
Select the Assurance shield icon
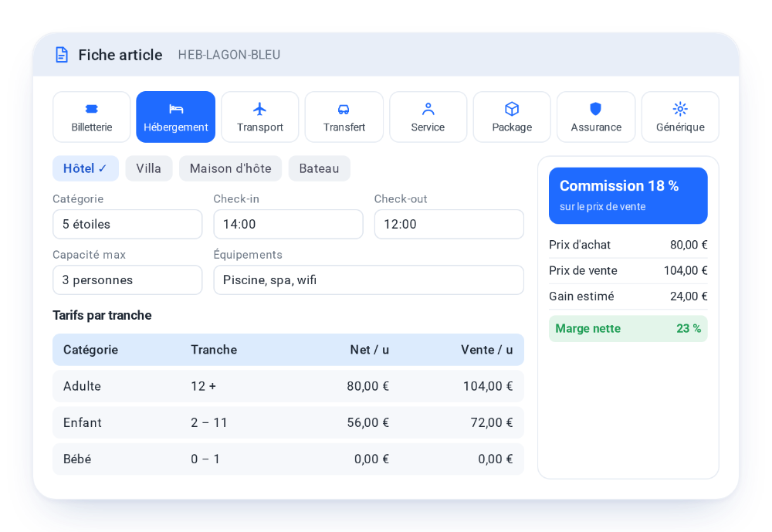[x=596, y=109]
